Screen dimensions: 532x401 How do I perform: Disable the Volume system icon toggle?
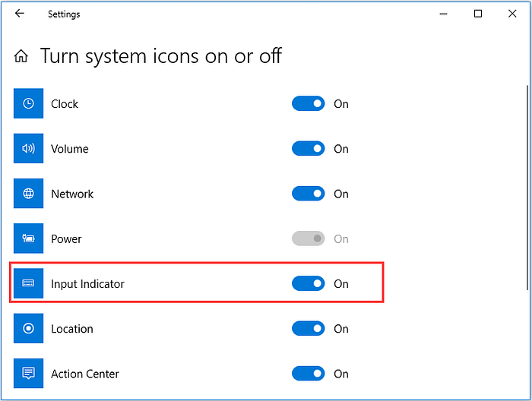tap(308, 148)
